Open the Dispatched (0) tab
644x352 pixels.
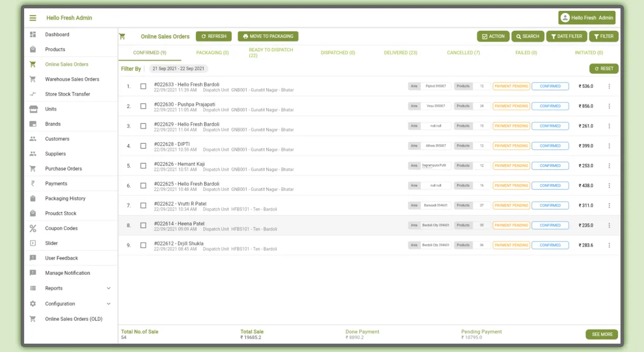[x=338, y=53]
